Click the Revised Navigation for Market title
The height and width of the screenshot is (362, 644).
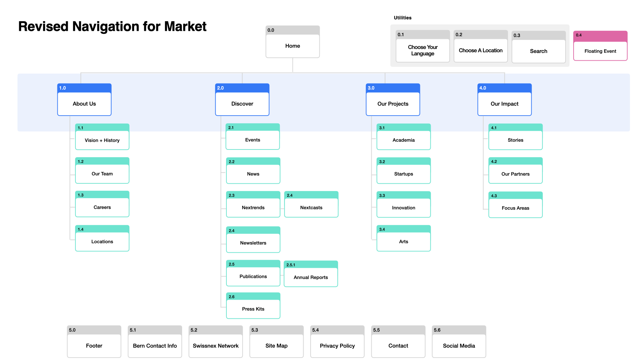(112, 26)
